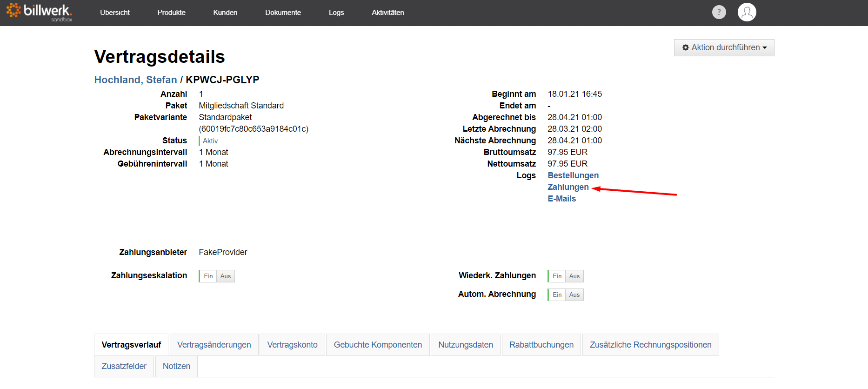The image size is (868, 389).
Task: Click the billwerk sandbox logo
Action: [39, 13]
